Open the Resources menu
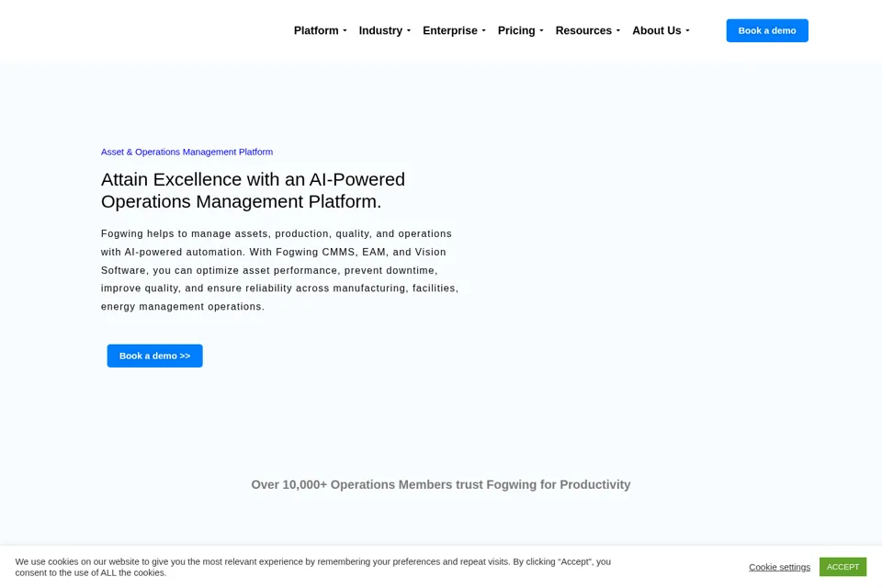This screenshot has height=588, width=882. point(588,30)
